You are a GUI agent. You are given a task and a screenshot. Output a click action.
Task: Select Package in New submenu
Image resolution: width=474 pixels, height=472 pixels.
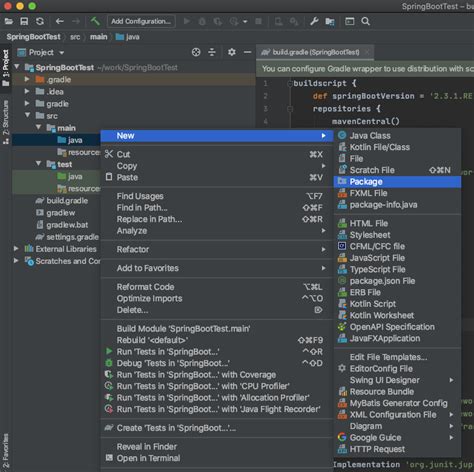[397, 182]
